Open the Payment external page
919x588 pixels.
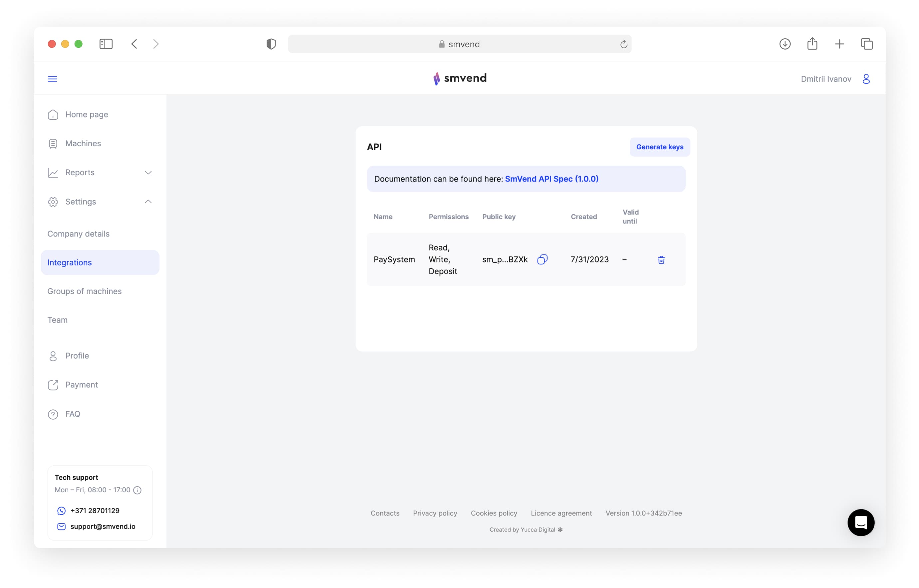pyautogui.click(x=82, y=385)
